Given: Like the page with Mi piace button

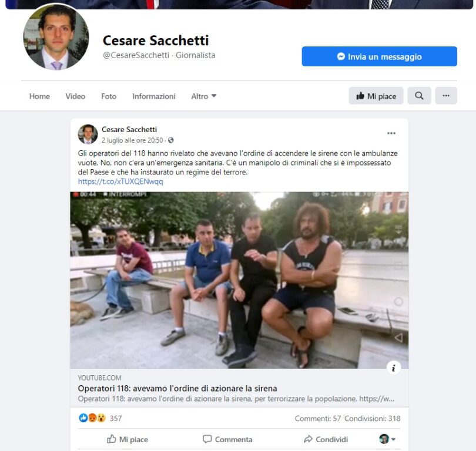Looking at the screenshot, I should pyautogui.click(x=376, y=96).
